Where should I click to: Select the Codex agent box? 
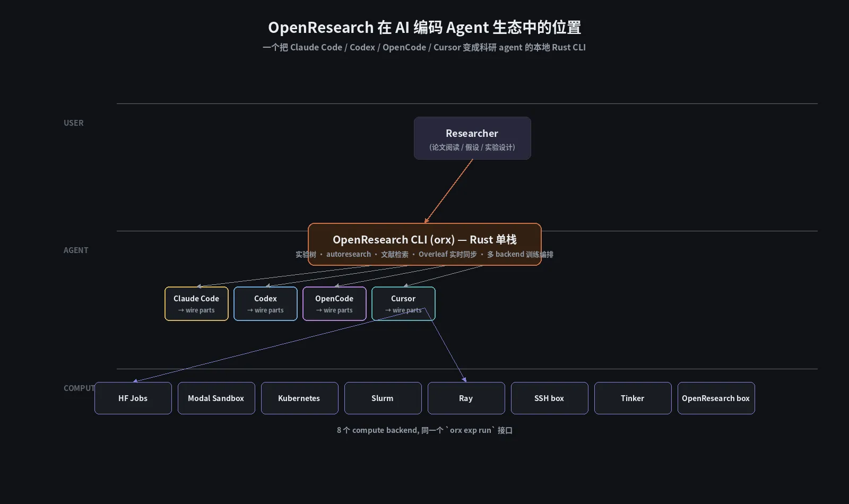pos(265,303)
